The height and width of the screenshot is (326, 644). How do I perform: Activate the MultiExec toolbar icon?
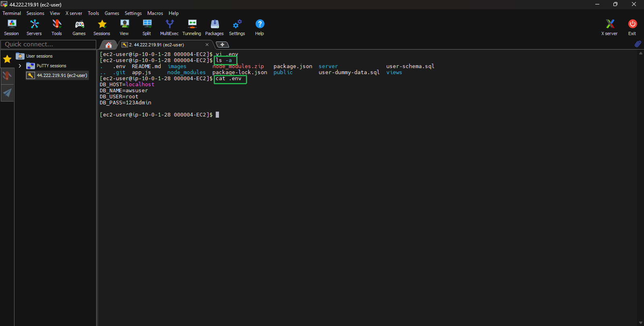click(169, 27)
